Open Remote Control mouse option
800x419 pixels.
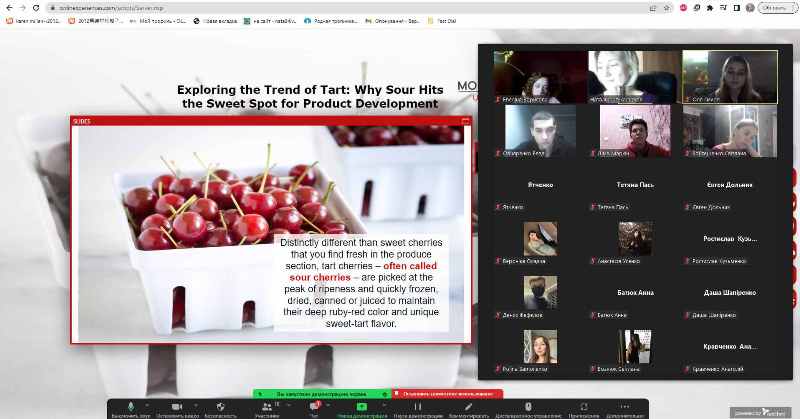(x=528, y=409)
